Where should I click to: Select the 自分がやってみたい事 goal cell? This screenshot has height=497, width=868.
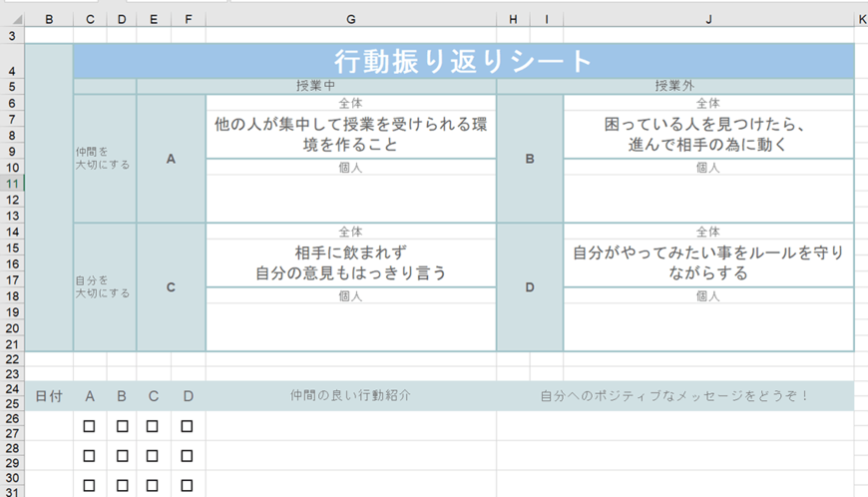[x=708, y=262]
